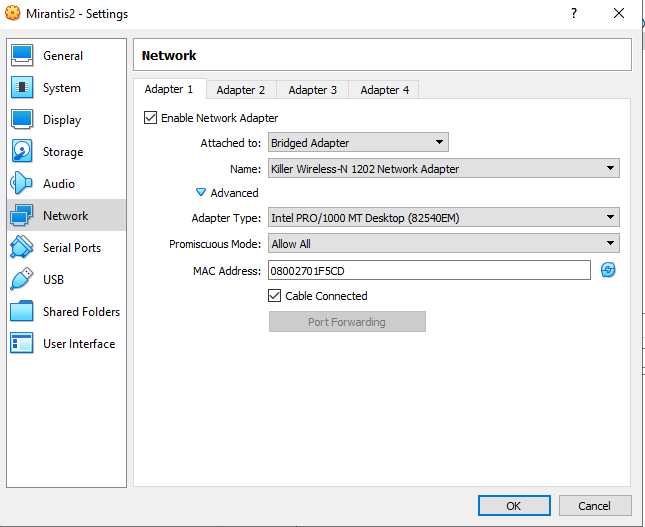Open the Display monitor icon
This screenshot has height=527, width=645.
click(22, 120)
